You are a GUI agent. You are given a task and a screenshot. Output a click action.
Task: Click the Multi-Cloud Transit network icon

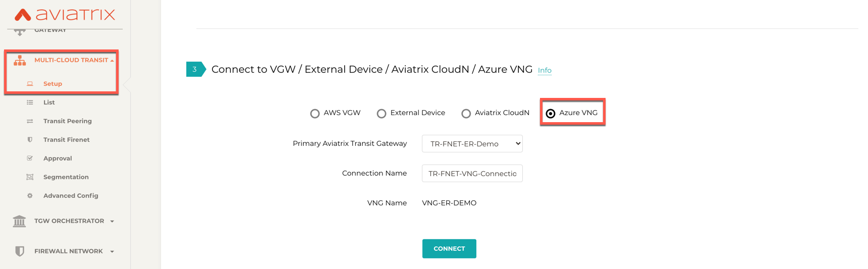tap(20, 61)
